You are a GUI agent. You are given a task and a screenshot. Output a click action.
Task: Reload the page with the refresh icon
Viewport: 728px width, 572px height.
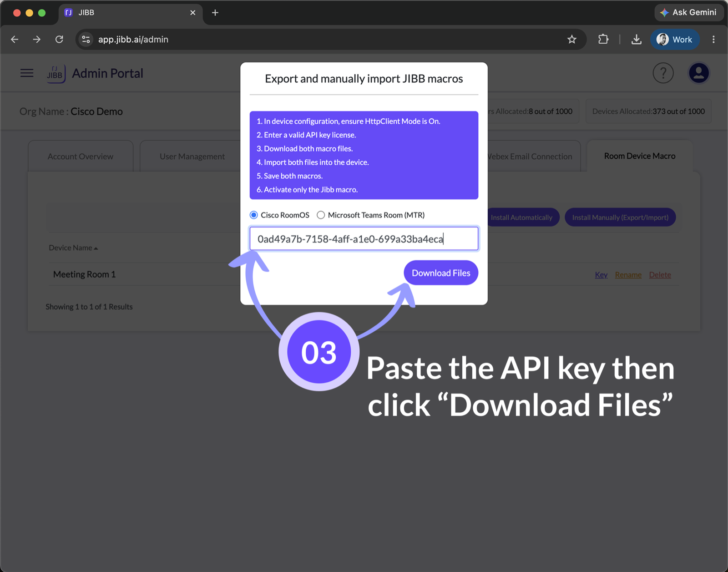(x=59, y=40)
